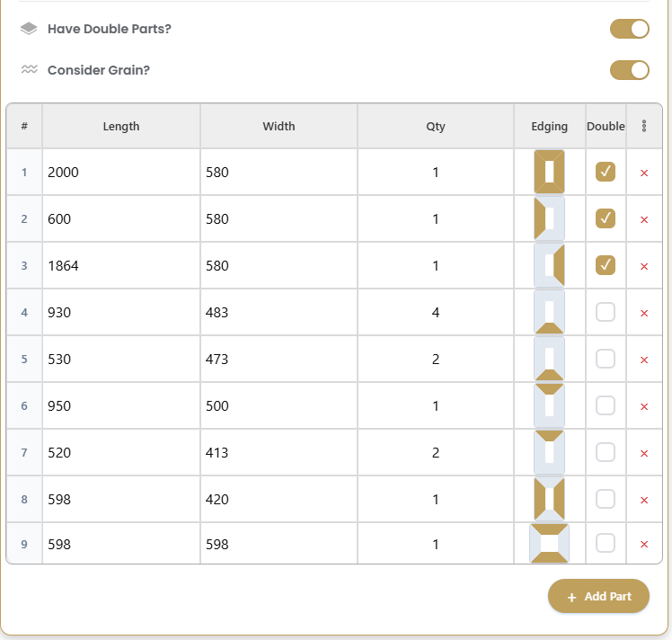
Task: Edit length 1864 in row 3
Action: click(121, 265)
